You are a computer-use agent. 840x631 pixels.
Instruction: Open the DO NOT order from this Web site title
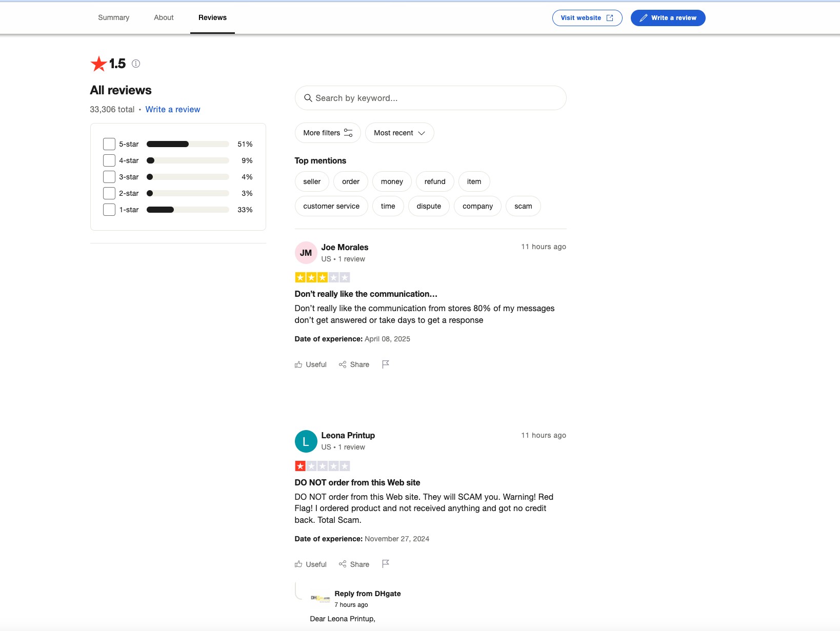357,482
